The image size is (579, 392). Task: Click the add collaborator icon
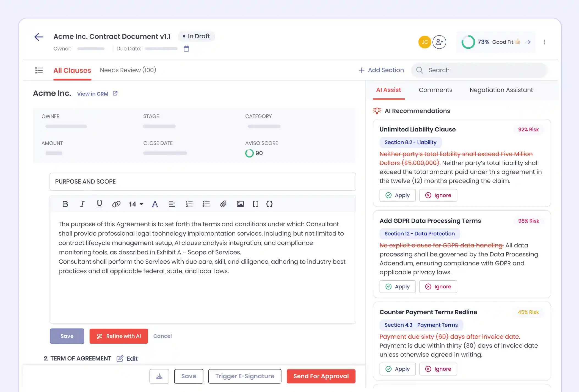[x=439, y=42]
